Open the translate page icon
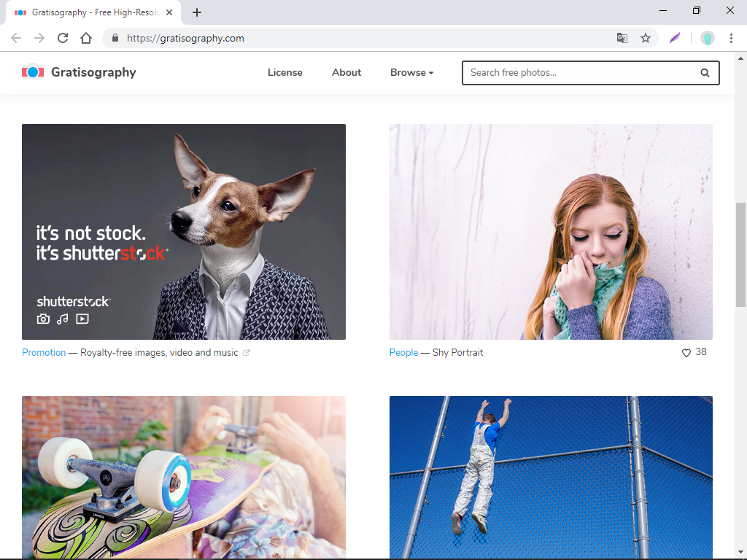 [622, 38]
